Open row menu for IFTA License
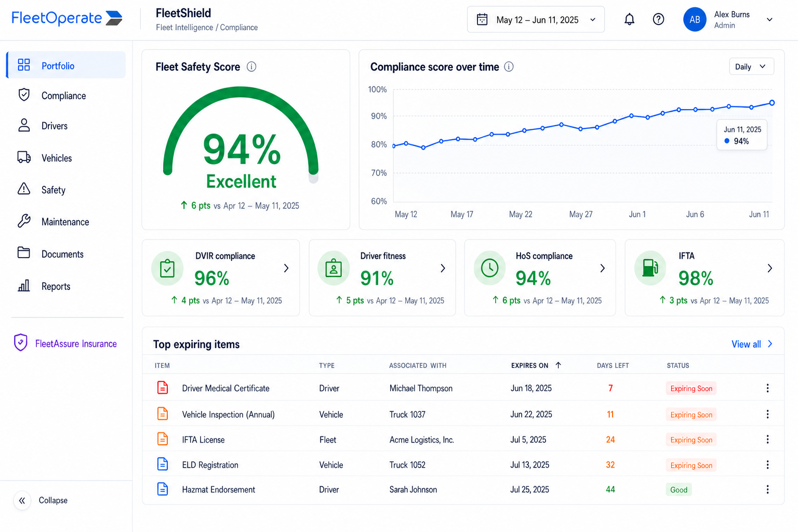 pyautogui.click(x=767, y=440)
